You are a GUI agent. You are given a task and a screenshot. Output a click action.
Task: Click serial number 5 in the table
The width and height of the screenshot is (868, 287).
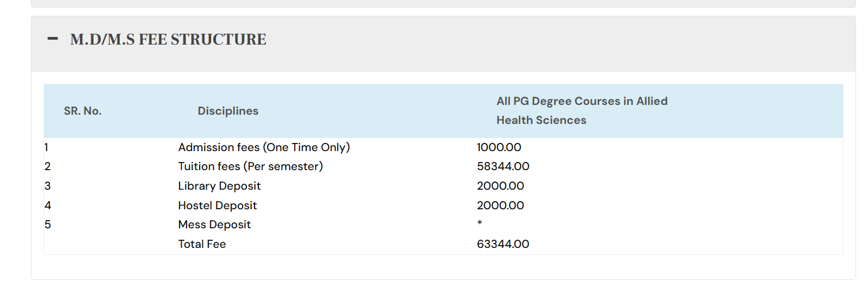coord(48,224)
